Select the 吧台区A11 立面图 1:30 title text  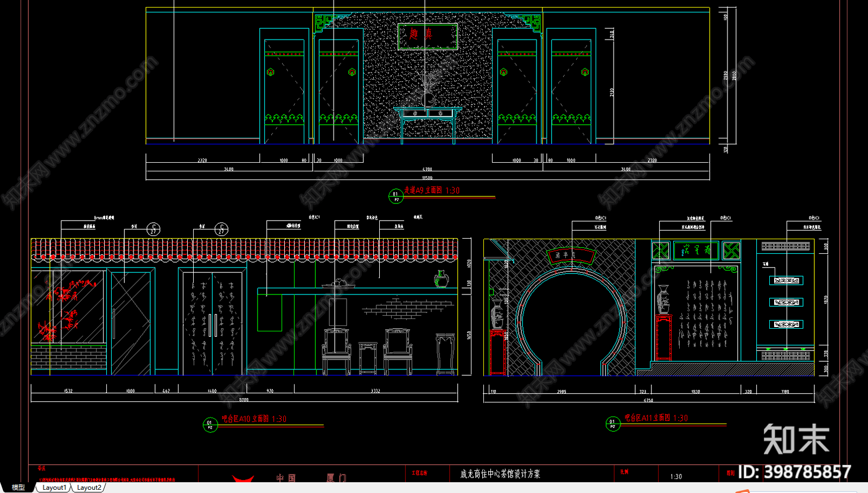(656, 418)
